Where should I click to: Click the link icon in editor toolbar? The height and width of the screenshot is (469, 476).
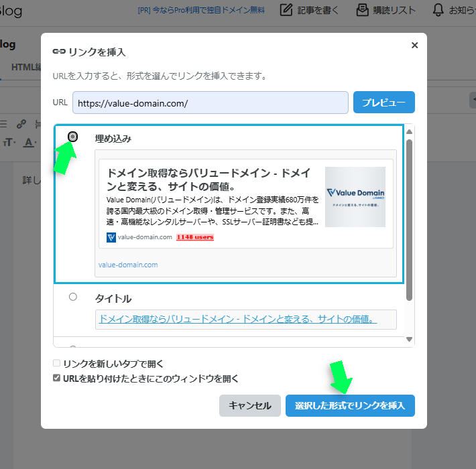pos(21,124)
